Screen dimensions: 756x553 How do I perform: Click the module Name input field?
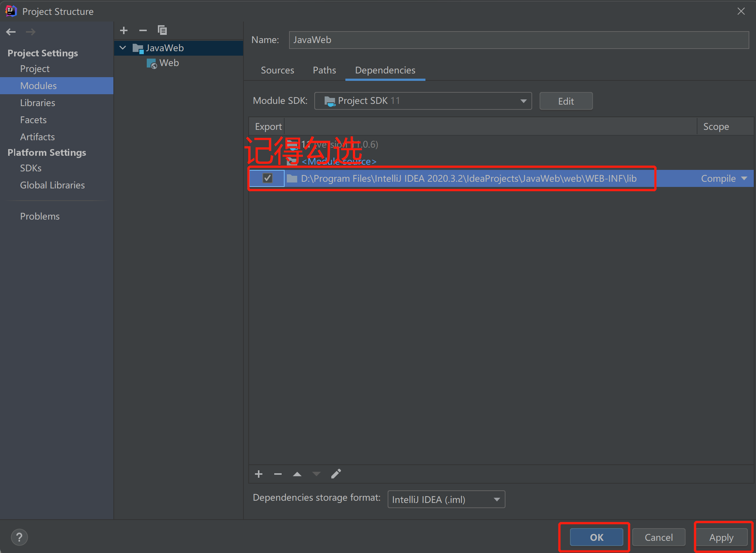point(519,40)
